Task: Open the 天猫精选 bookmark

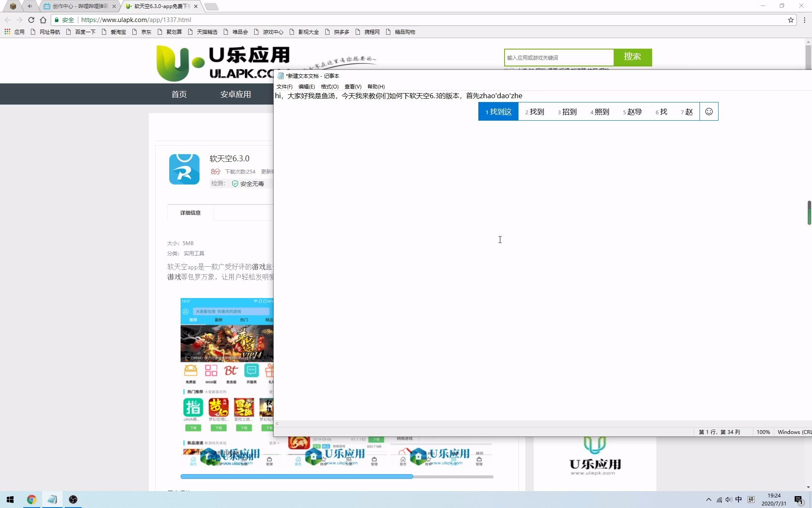Action: point(203,32)
